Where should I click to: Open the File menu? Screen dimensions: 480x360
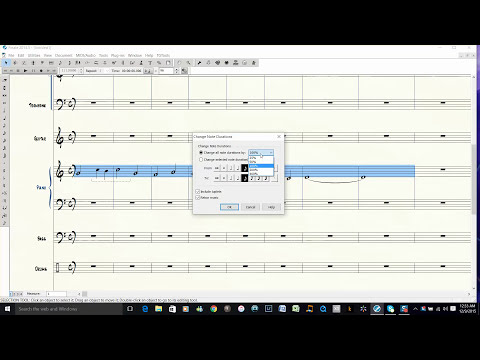(x=11, y=55)
